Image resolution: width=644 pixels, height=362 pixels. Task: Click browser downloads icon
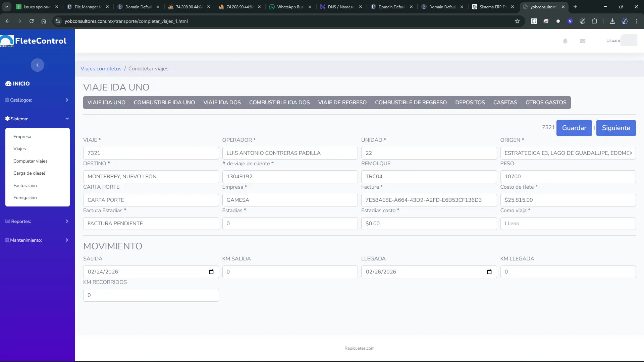[x=612, y=21]
